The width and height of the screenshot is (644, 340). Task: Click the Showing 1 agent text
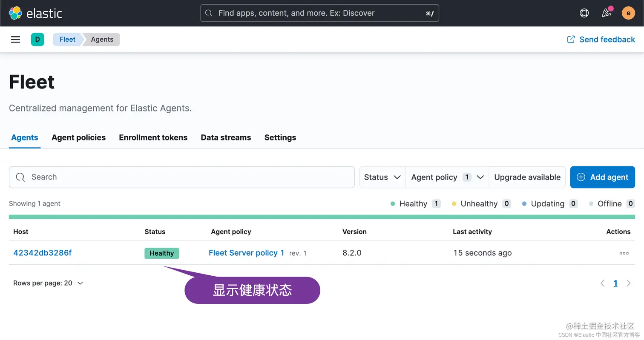pyautogui.click(x=34, y=203)
